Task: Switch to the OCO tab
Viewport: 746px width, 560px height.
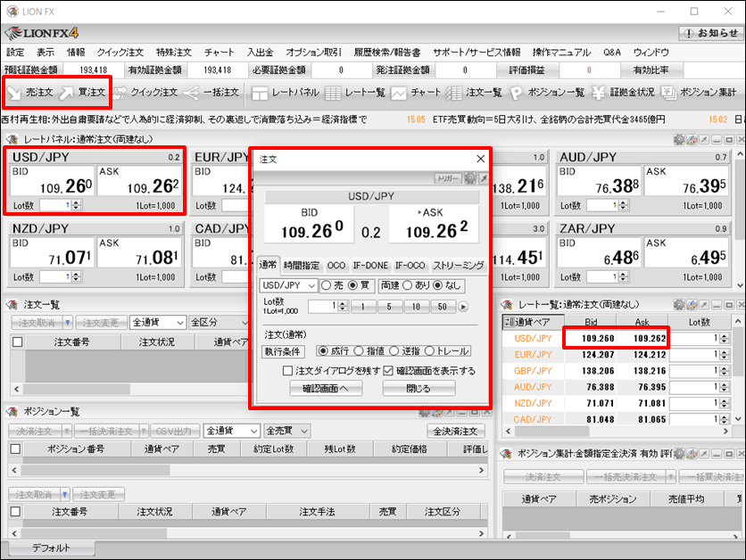Action: [336, 265]
